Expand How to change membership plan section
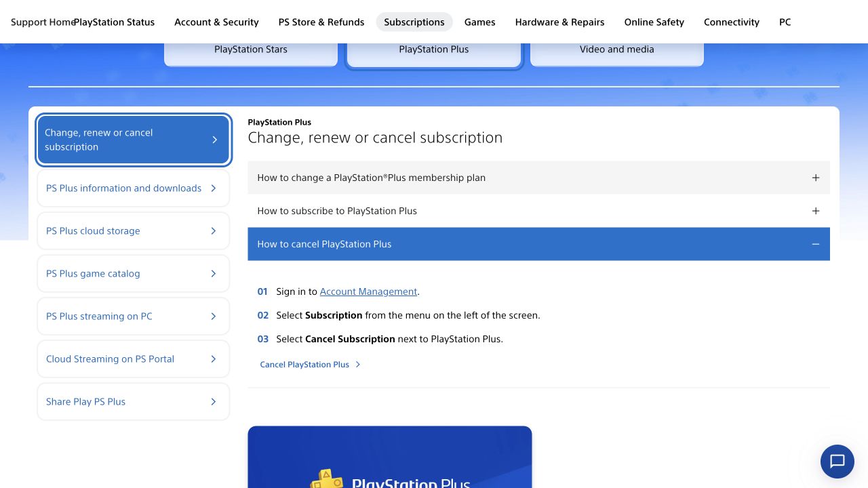868x488 pixels. (538, 178)
